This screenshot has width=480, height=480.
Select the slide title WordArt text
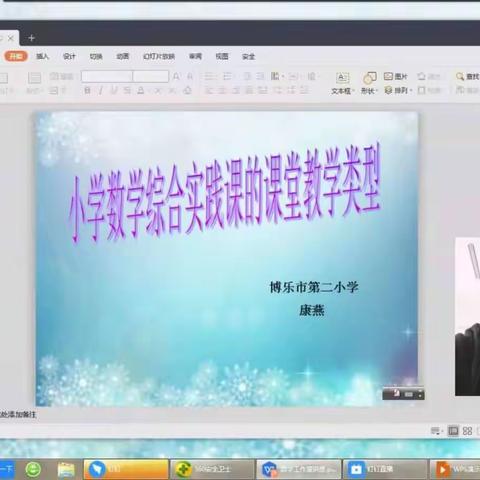pos(225,193)
